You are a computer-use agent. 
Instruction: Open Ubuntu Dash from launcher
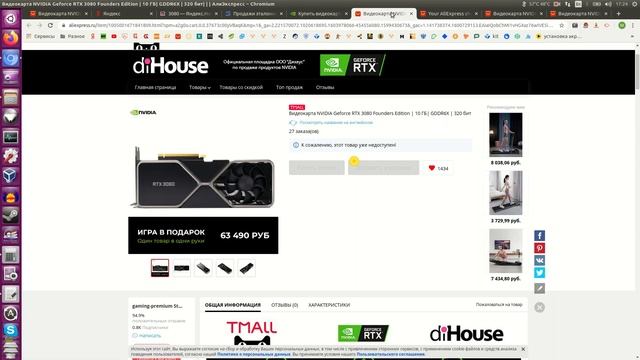tap(11, 18)
